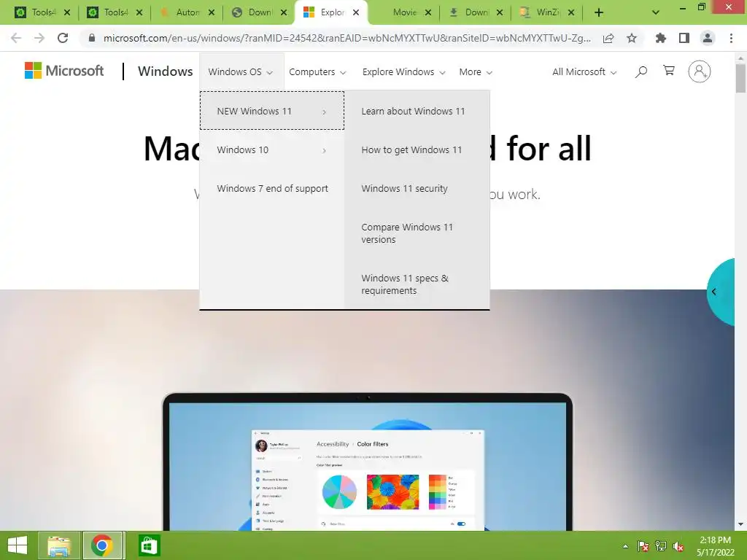Click the address bar URL
The image size is (747, 560).
point(347,38)
